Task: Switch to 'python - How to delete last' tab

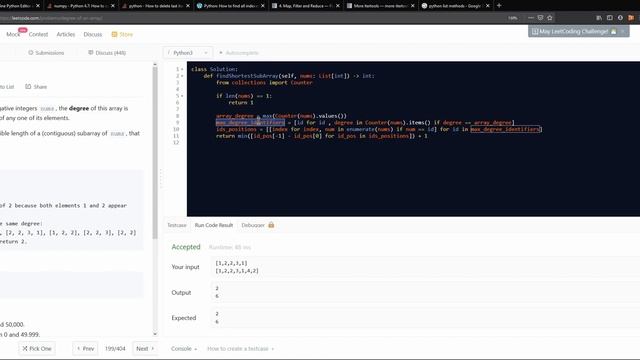Action: (155, 6)
